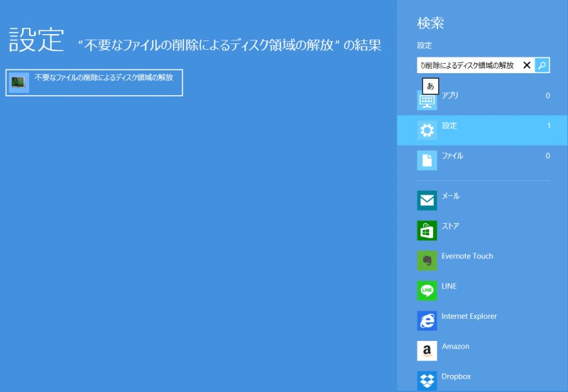This screenshot has width=568, height=392.
Task: Click the disk cleanup result thumbnail icon
Action: point(19,82)
